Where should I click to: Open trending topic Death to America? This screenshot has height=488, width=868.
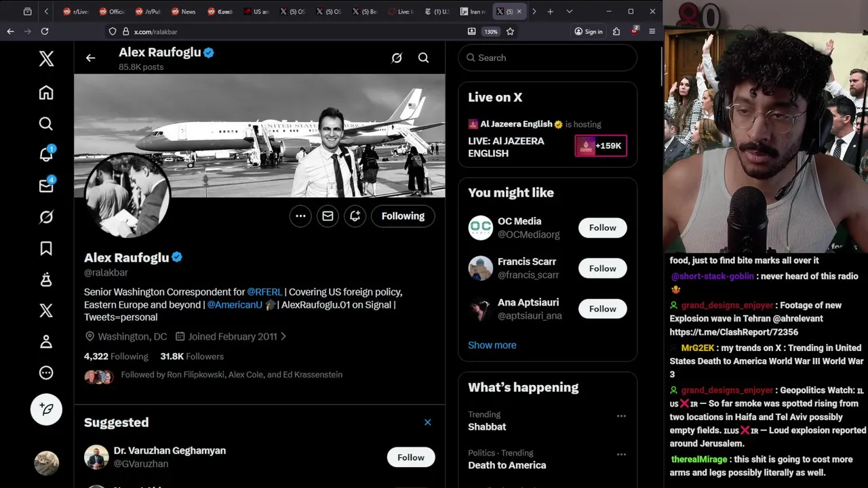point(507,465)
